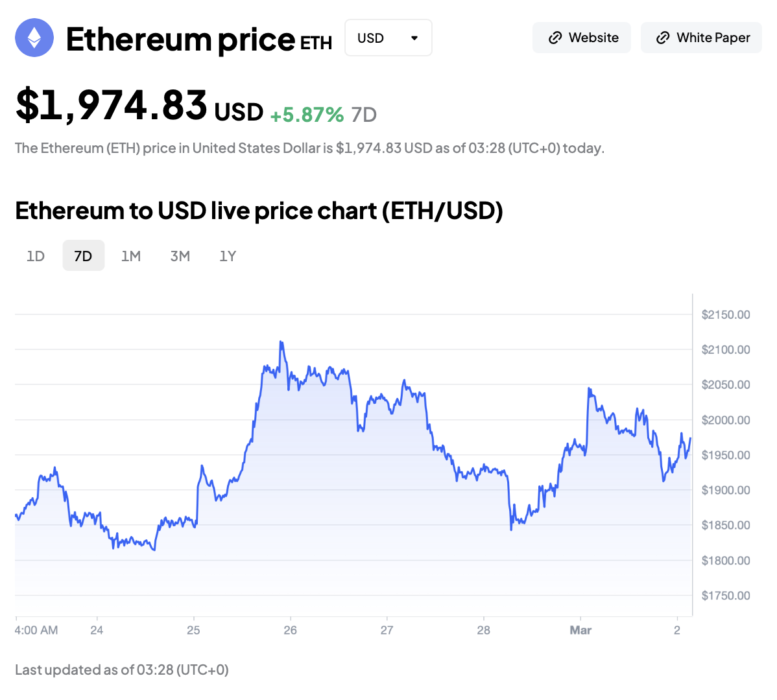
Task: Select the 7D time range tab
Action: coord(83,256)
